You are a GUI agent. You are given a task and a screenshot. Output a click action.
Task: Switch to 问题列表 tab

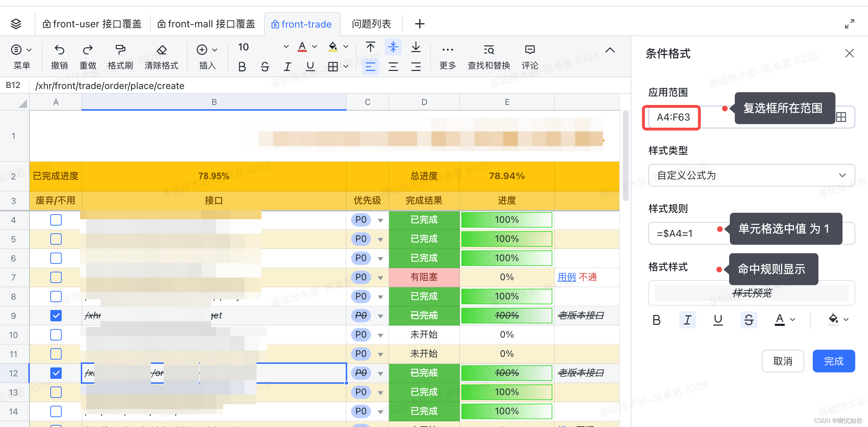pyautogui.click(x=371, y=24)
